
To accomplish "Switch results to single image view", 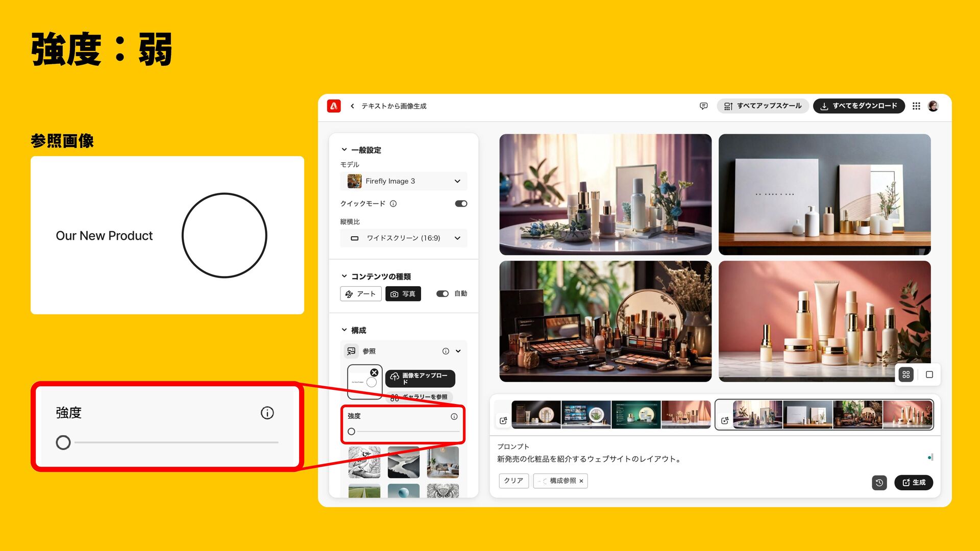I will pos(929,374).
